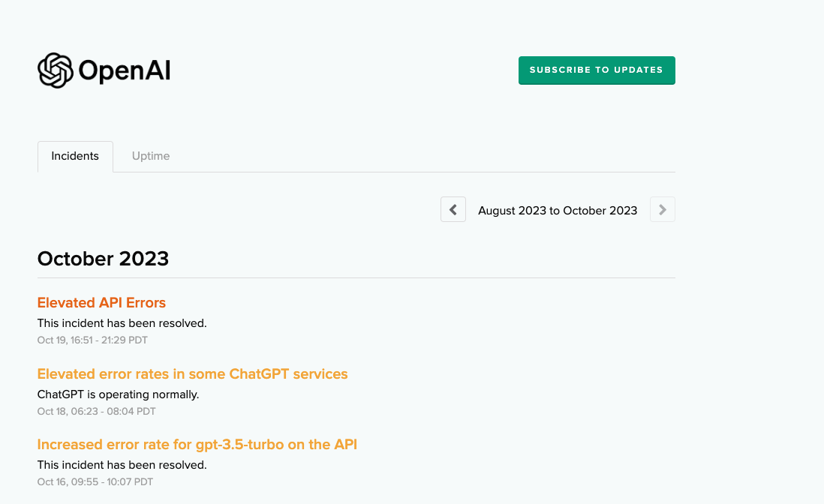This screenshot has width=824, height=504.
Task: Click text ChatGPT is operating normally
Action: pos(119,394)
